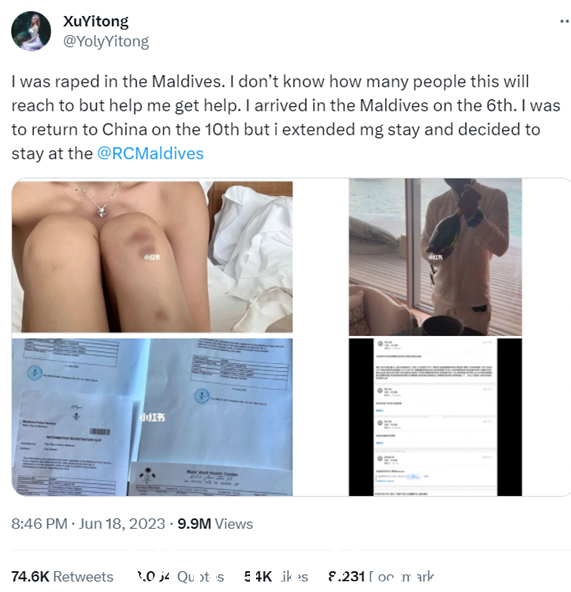The height and width of the screenshot is (592, 571).
Task: Click the Jun 18, 2023 date
Action: [x=122, y=524]
